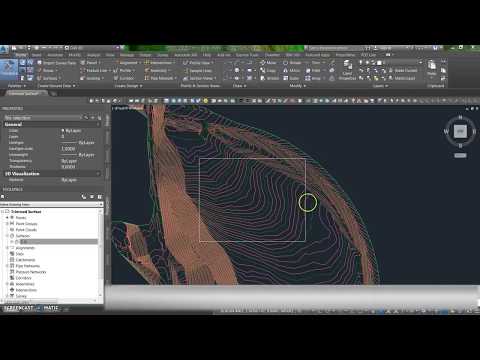Expand the Create Ground Data panel
Screen dimensions: 480x360
[56, 86]
